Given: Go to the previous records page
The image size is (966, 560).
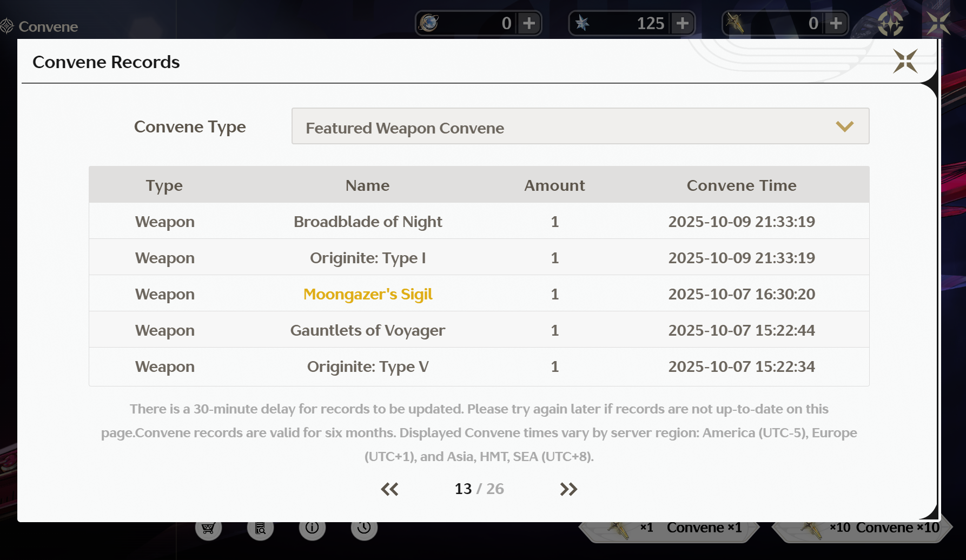Looking at the screenshot, I should (x=389, y=489).
